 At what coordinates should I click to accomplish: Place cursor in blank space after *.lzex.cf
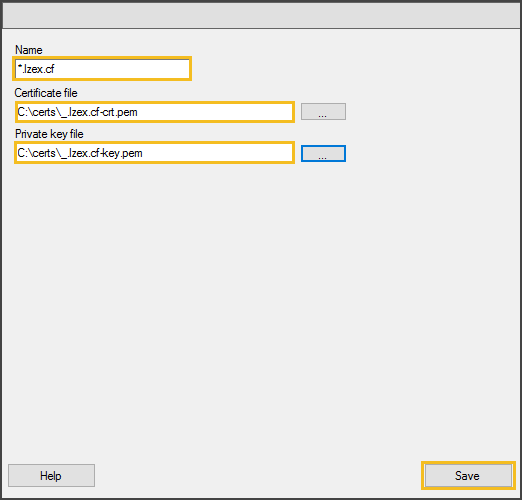pos(123,69)
